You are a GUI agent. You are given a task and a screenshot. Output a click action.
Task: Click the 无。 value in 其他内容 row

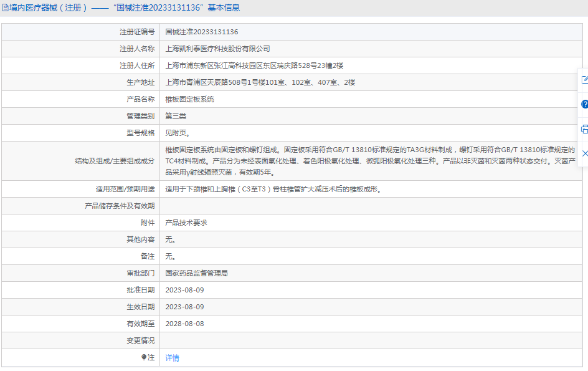pos(171,239)
